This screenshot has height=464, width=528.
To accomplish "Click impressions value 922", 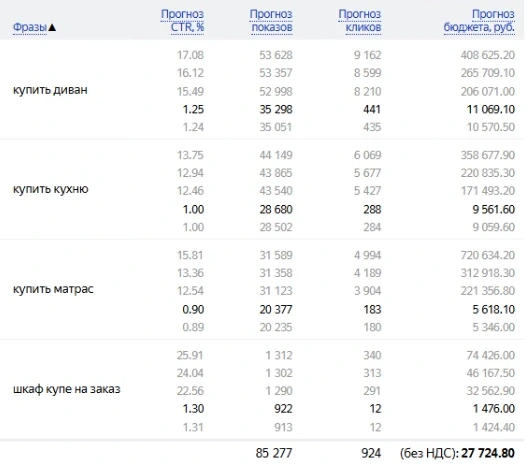I will (283, 408).
